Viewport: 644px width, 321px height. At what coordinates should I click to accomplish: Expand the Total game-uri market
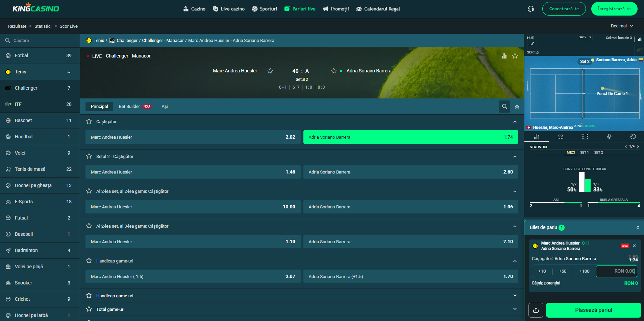click(515, 309)
